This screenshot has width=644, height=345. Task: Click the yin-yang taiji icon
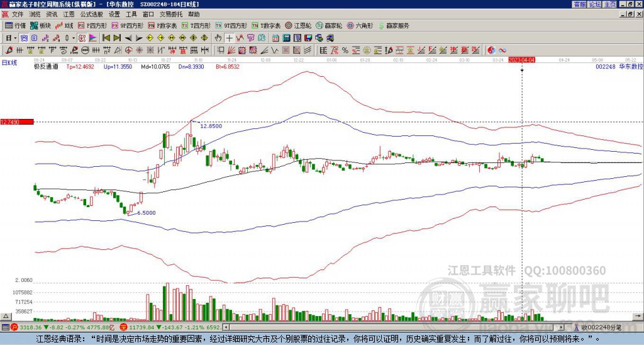tap(491, 50)
